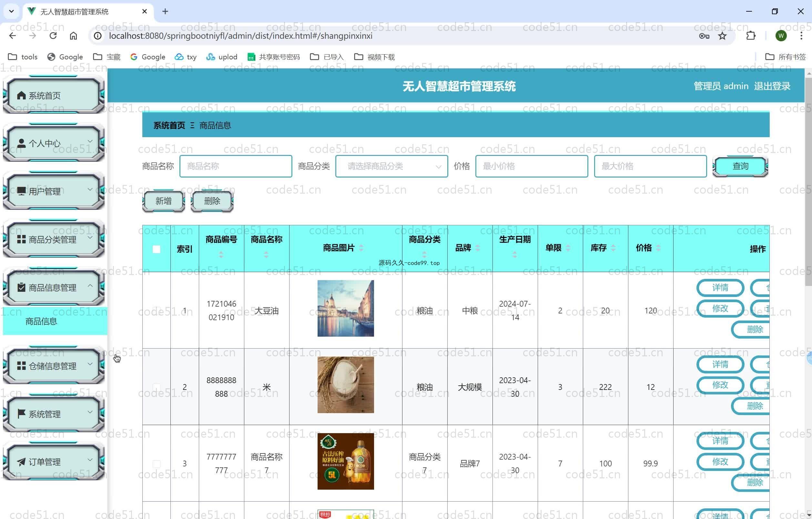The height and width of the screenshot is (519, 812).
Task: Open a new browser tab
Action: click(165, 12)
